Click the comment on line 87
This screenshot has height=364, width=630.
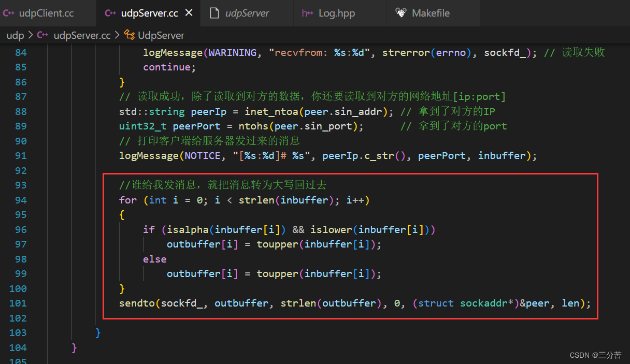(x=312, y=96)
